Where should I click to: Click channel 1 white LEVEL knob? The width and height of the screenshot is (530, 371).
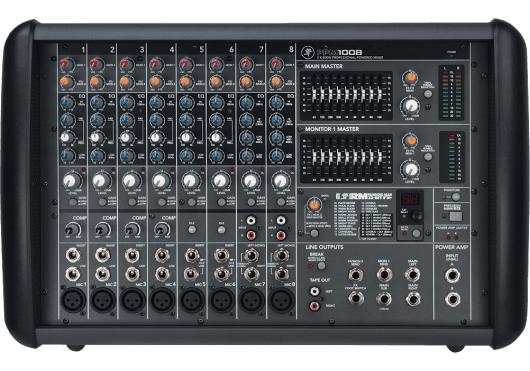(x=72, y=181)
